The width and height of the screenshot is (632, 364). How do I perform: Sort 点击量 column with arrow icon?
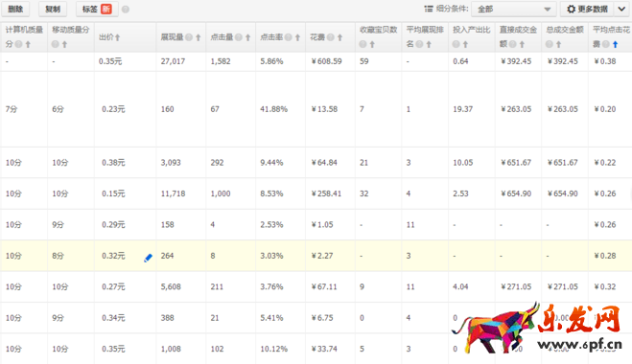coord(247,37)
